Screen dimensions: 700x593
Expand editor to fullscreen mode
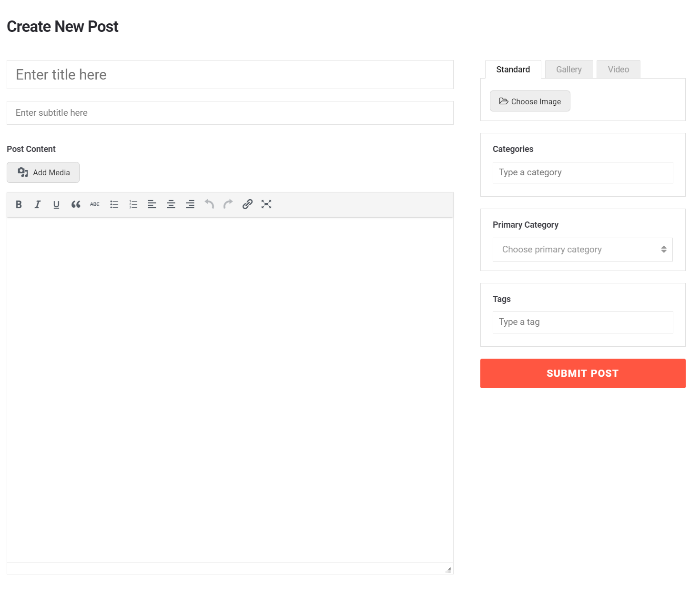[x=266, y=204]
